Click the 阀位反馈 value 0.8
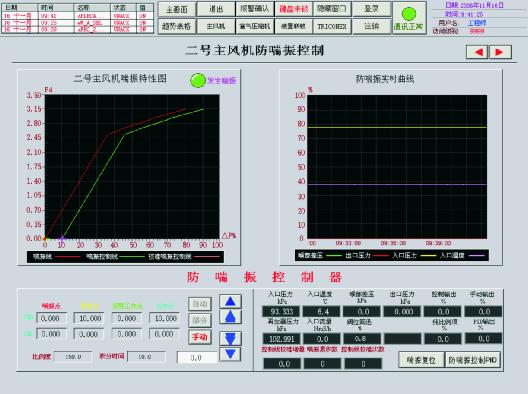 pos(362,339)
